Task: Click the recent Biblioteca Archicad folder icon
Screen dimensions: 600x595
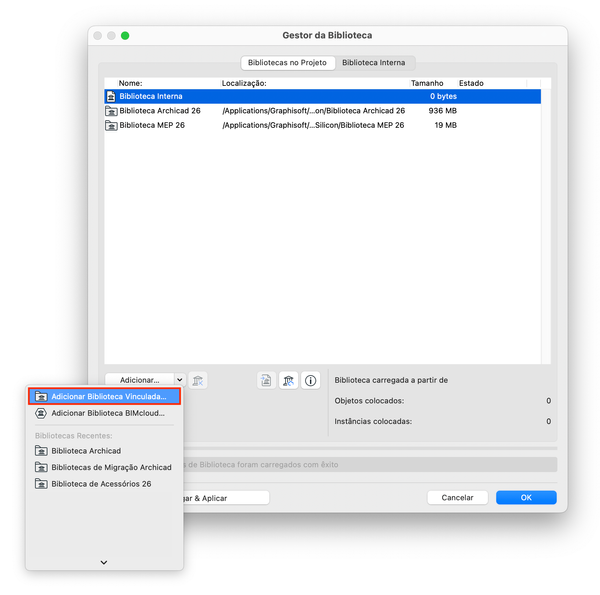Action: click(41, 451)
